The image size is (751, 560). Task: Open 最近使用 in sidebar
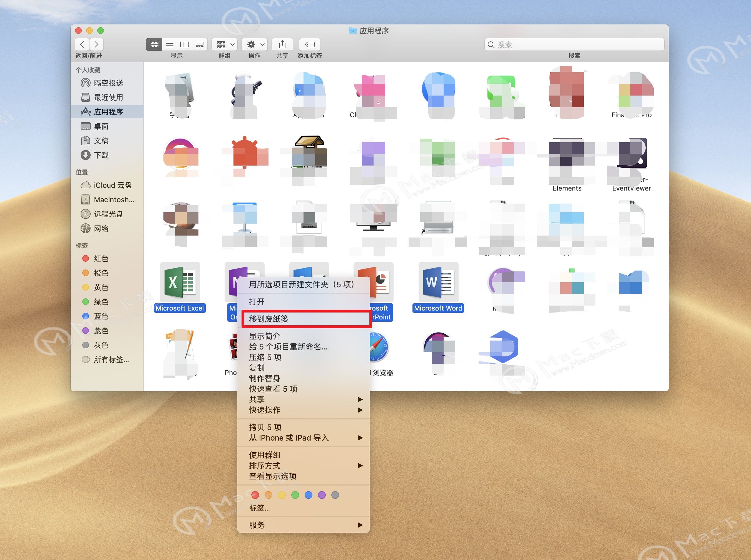point(107,97)
